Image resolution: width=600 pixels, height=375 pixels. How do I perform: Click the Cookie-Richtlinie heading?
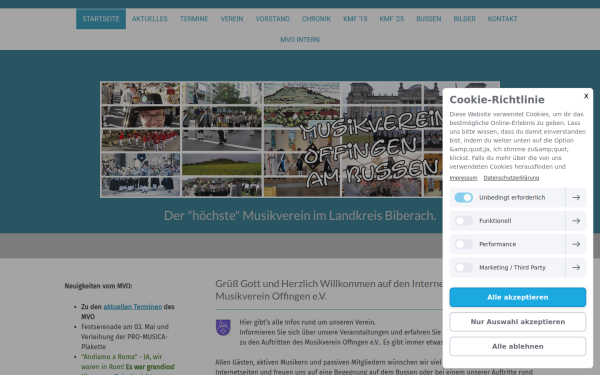(497, 99)
